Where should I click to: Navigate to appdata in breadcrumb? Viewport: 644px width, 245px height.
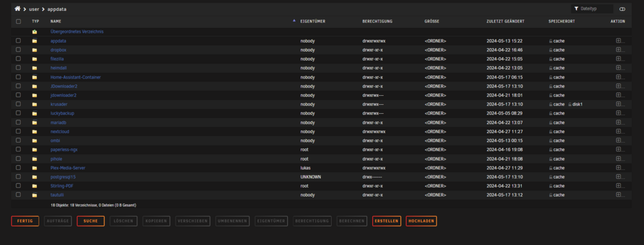[57, 9]
